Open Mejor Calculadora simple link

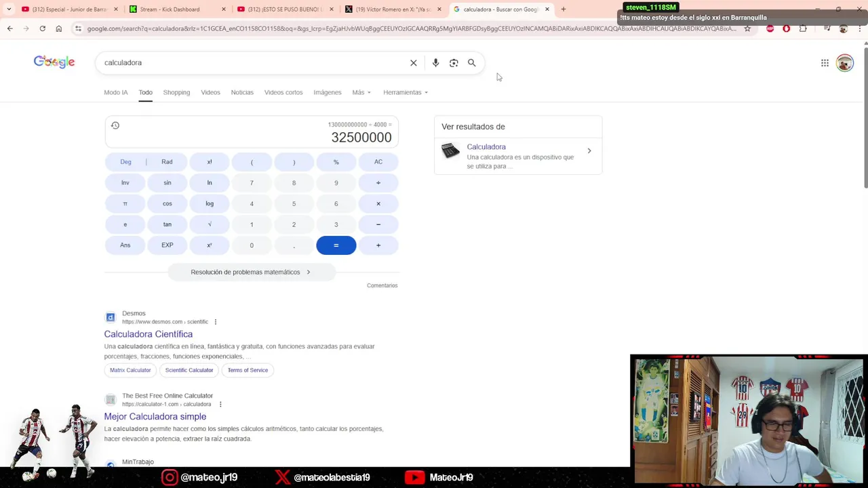(155, 417)
